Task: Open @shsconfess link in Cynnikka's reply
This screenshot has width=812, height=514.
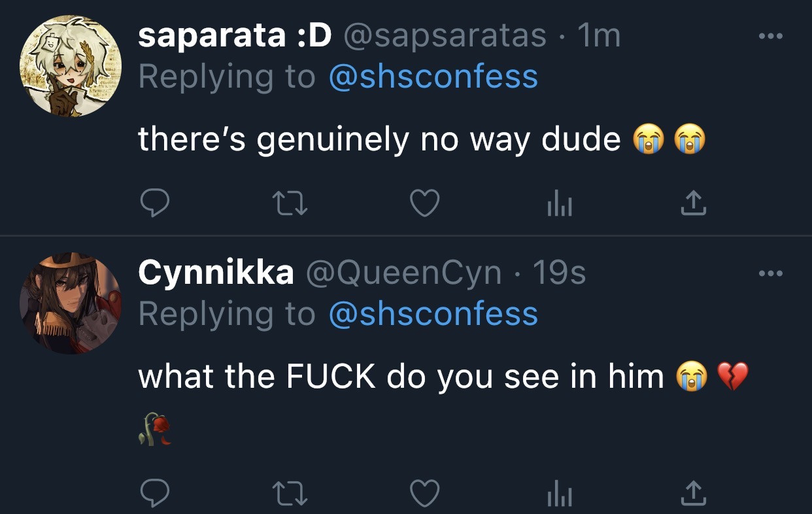Action: tap(433, 314)
